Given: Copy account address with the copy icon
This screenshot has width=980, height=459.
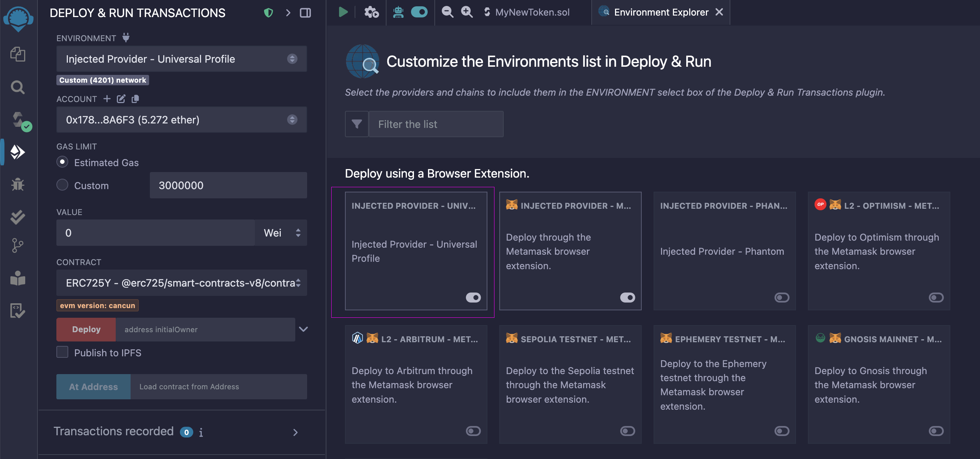Looking at the screenshot, I should pyautogui.click(x=135, y=99).
